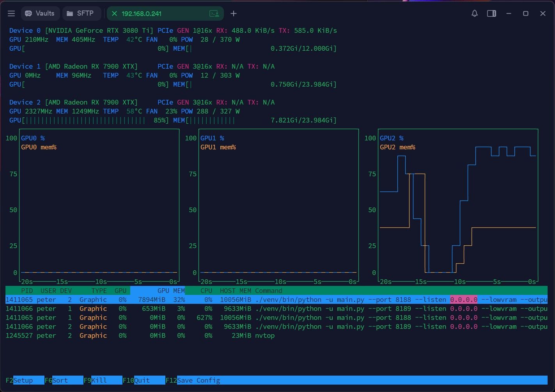Open F6 Sort option
Screen dimensions: 555x392
pyautogui.click(x=64, y=380)
